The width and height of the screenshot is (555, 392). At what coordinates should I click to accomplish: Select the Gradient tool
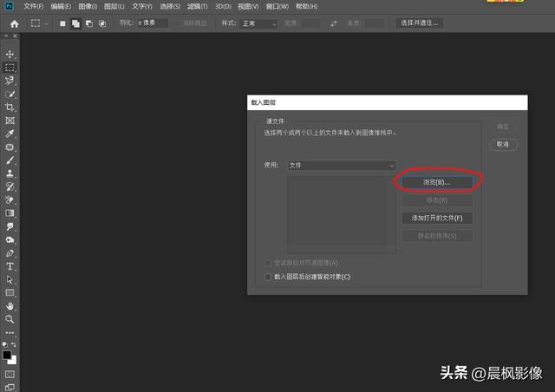click(x=10, y=213)
